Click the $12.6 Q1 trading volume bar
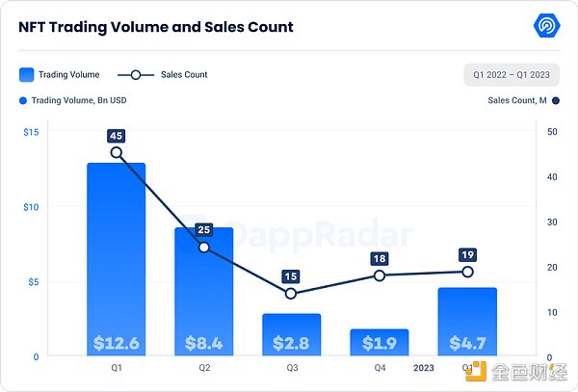The width and height of the screenshot is (578, 392). coord(117,260)
